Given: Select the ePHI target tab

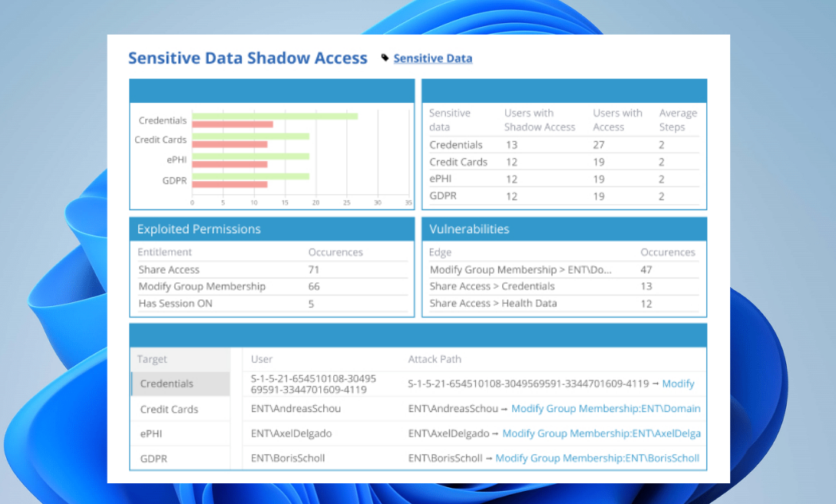Looking at the screenshot, I should 180,433.
